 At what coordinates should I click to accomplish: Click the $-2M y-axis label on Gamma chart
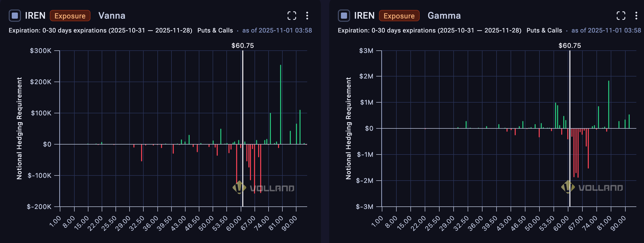[365, 181]
